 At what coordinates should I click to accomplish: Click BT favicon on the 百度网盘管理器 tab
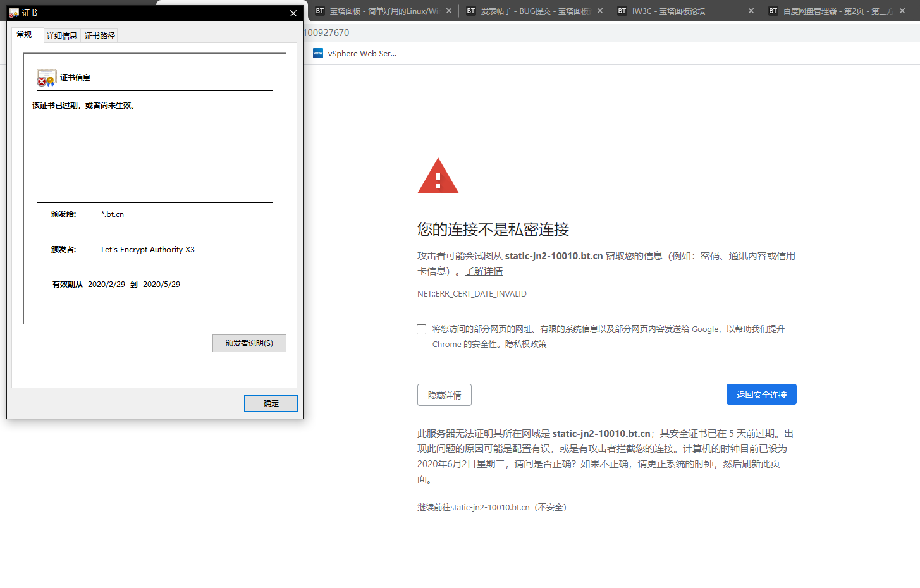[x=773, y=11]
